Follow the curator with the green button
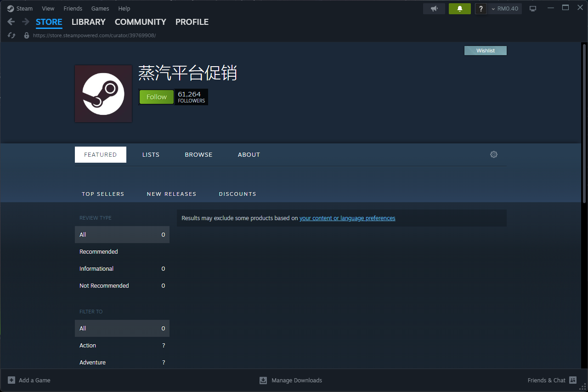This screenshot has height=392, width=588. 157,97
